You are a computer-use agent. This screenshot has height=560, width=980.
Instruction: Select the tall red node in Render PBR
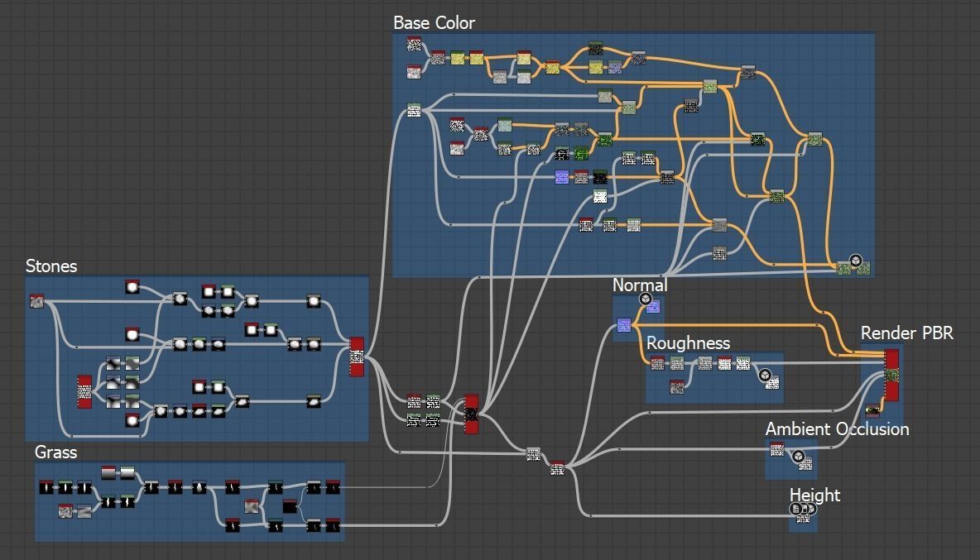(x=892, y=375)
